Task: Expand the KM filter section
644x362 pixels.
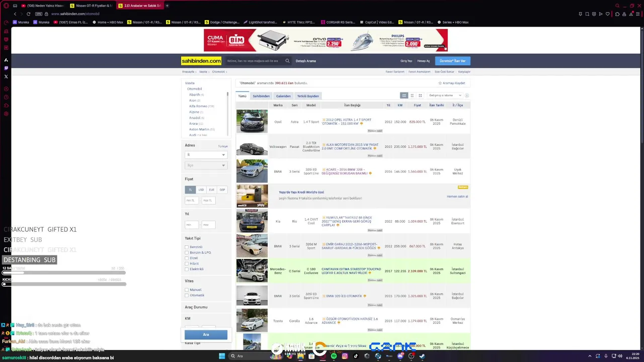Action: tap(188, 318)
